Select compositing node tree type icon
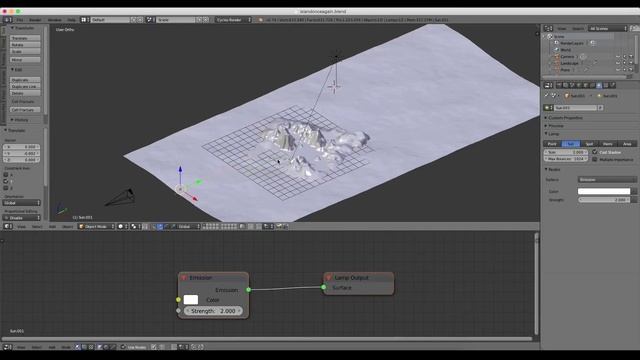640x360 pixels. [84, 347]
